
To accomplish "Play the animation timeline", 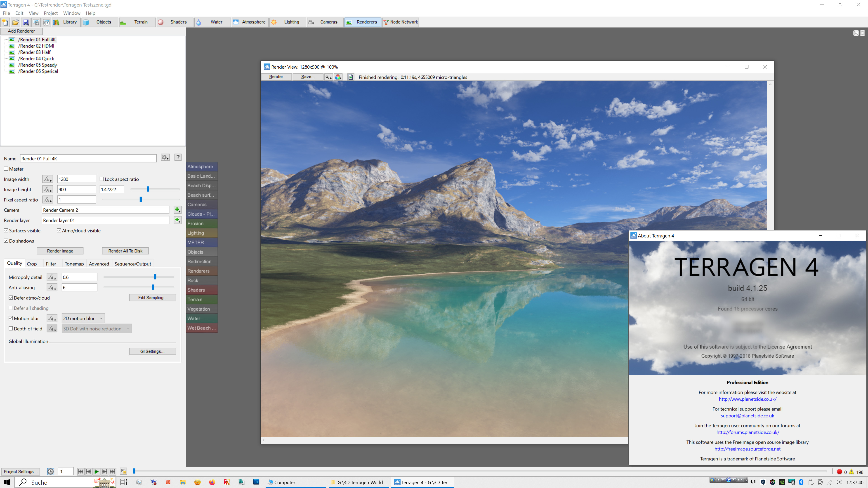I will (x=96, y=472).
